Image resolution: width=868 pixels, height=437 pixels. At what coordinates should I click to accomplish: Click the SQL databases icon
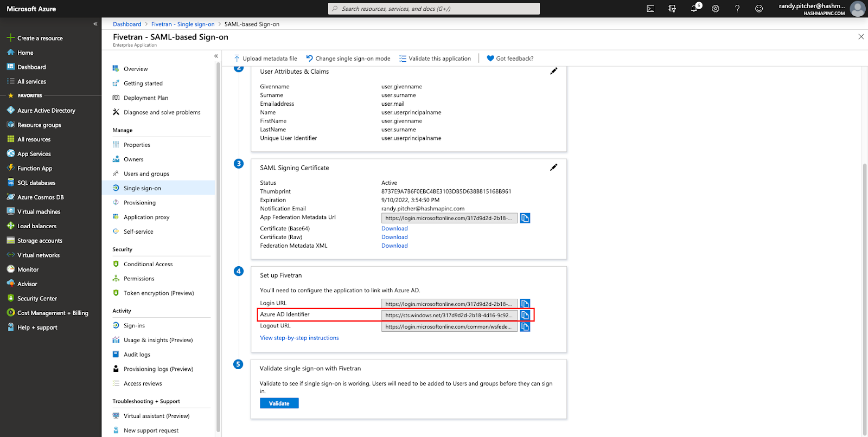[10, 183]
